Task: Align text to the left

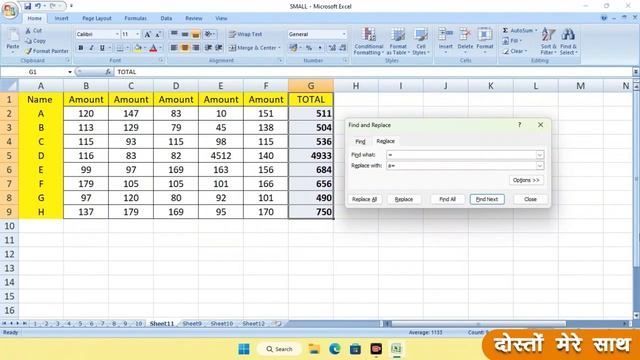Action: 174,48
